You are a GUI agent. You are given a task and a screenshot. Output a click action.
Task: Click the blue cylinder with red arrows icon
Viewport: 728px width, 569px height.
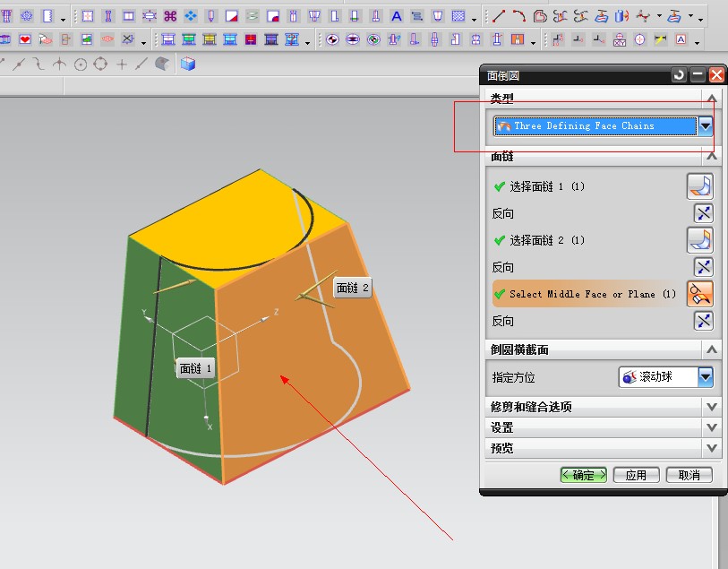[x=621, y=17]
